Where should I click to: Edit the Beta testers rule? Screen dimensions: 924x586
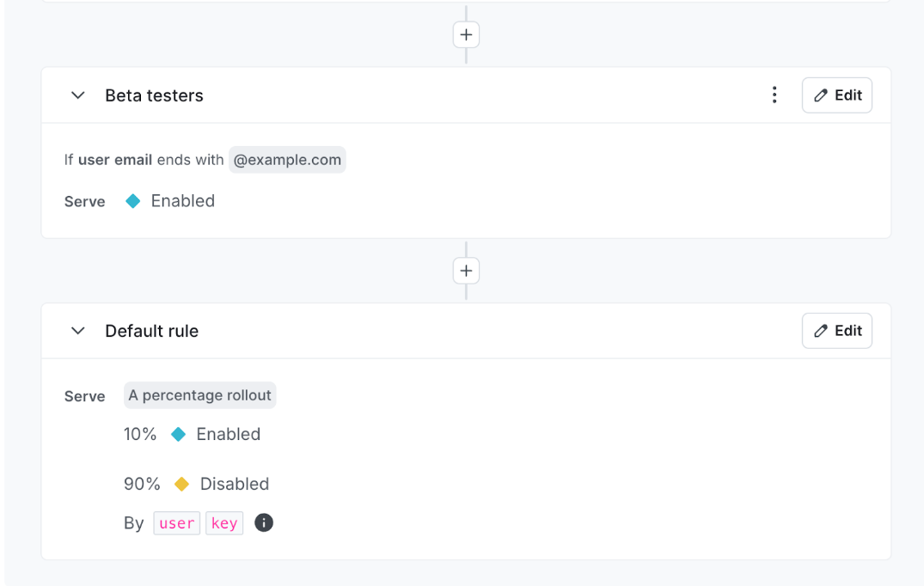(x=837, y=95)
